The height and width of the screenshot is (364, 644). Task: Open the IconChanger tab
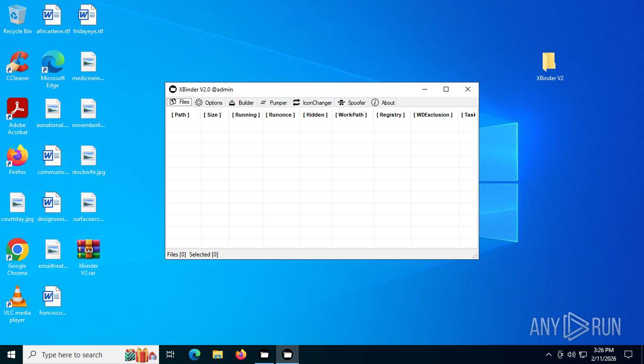(313, 102)
